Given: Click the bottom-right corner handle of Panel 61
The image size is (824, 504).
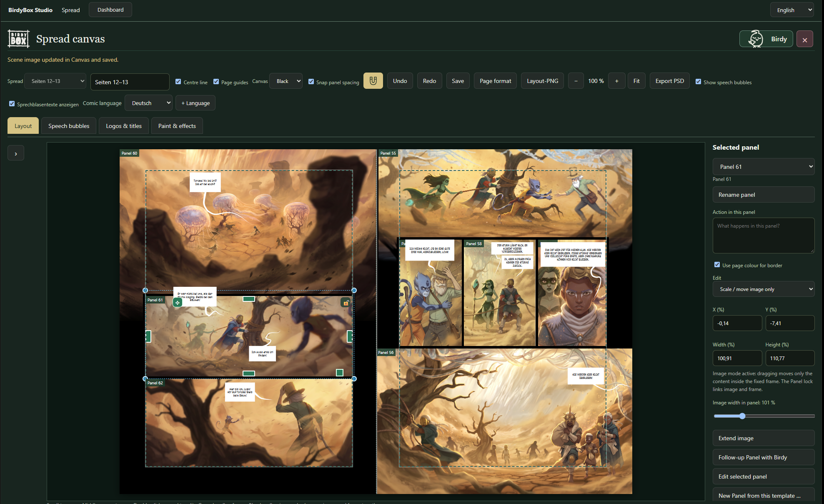Looking at the screenshot, I should [x=340, y=373].
